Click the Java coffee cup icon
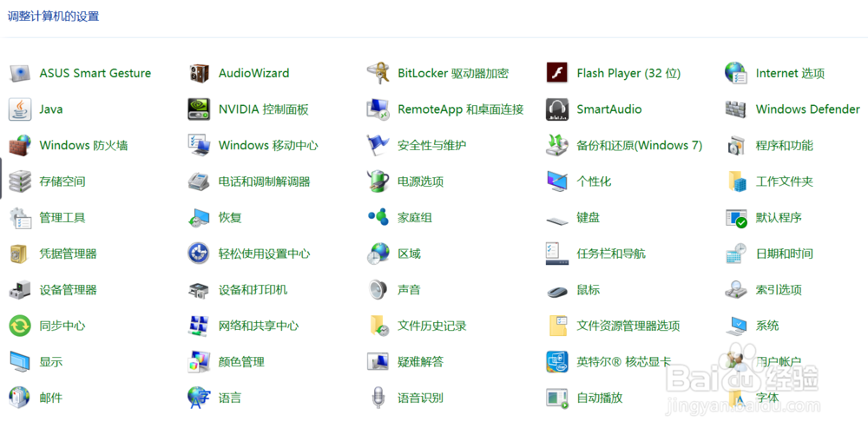Screen dimensions: 868x435 [x=20, y=109]
